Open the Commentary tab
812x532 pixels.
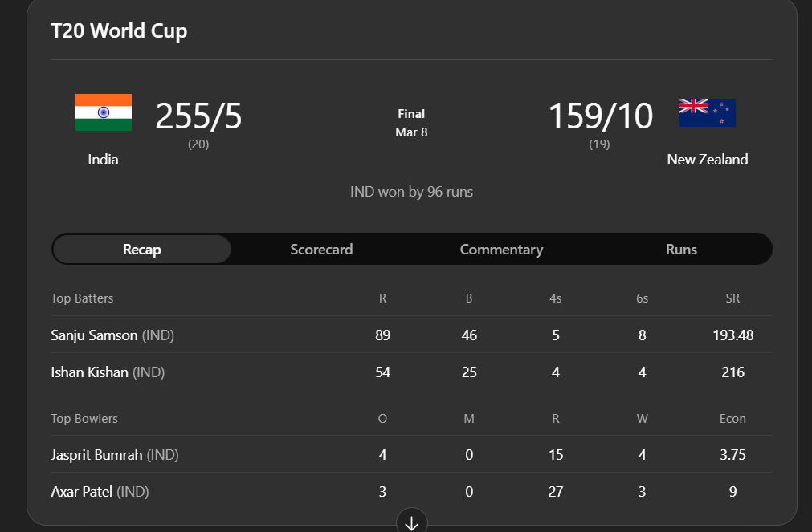tap(501, 250)
